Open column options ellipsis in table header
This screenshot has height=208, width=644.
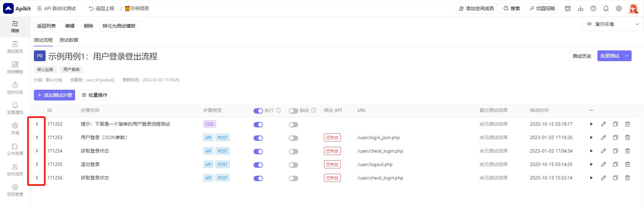(591, 110)
